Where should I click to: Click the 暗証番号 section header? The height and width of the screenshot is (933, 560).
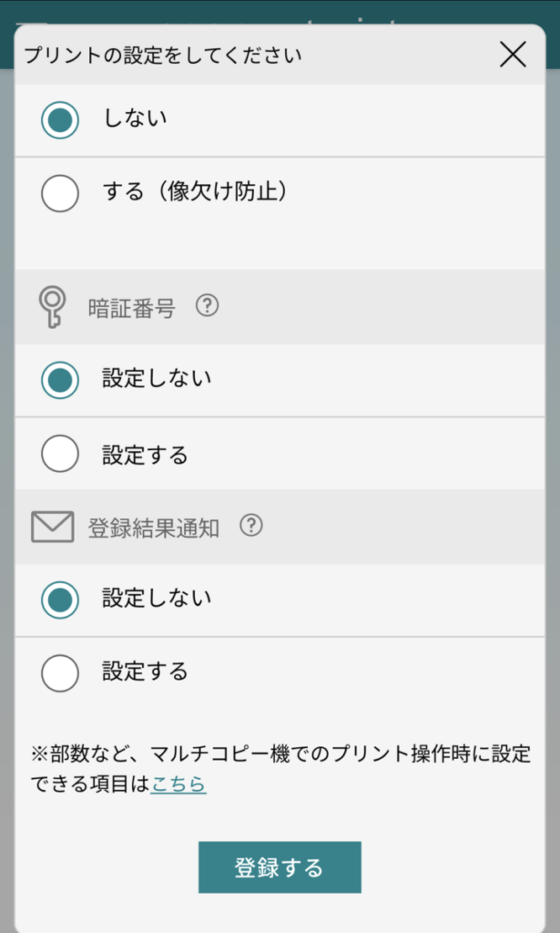[132, 307]
